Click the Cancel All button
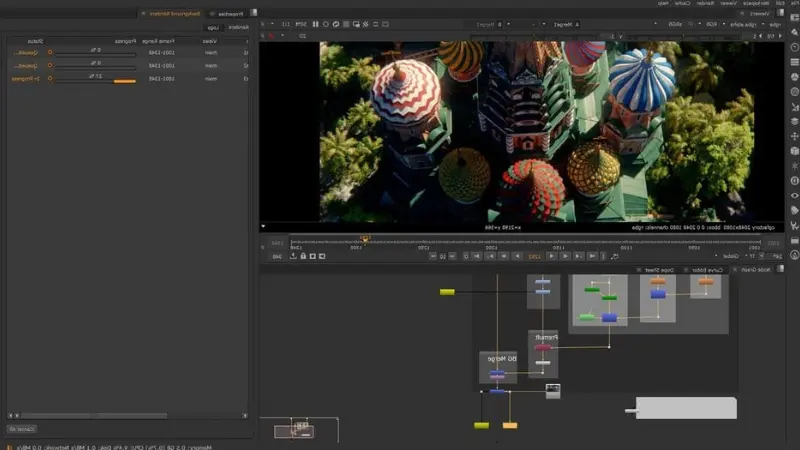The height and width of the screenshot is (450, 800). (21, 428)
